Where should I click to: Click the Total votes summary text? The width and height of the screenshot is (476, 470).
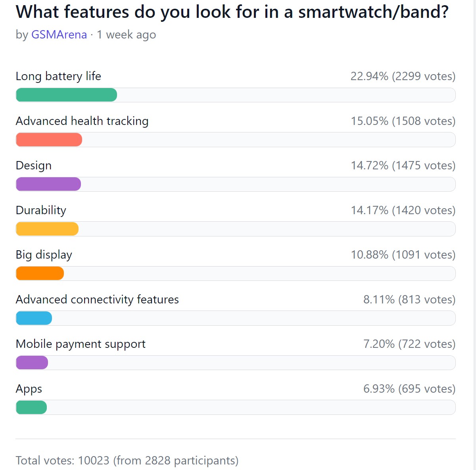tap(127, 460)
